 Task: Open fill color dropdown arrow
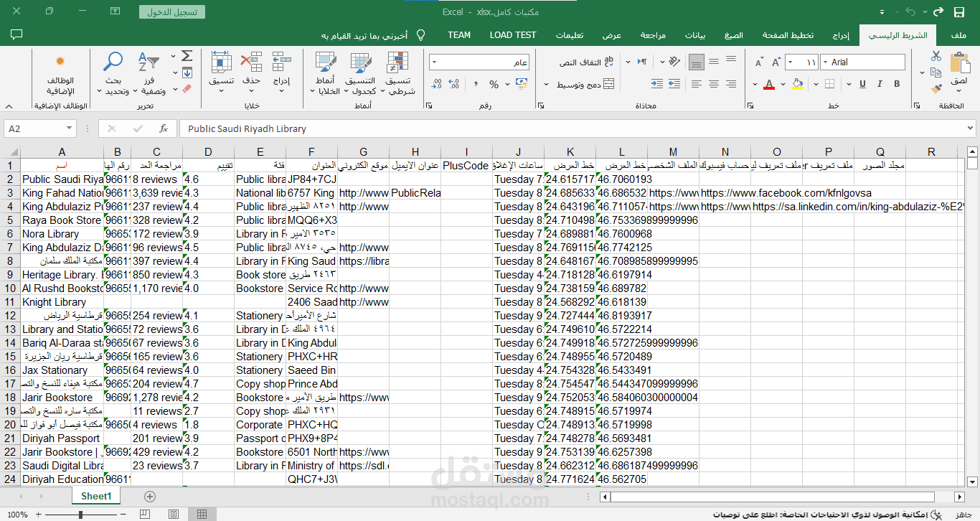tap(784, 85)
